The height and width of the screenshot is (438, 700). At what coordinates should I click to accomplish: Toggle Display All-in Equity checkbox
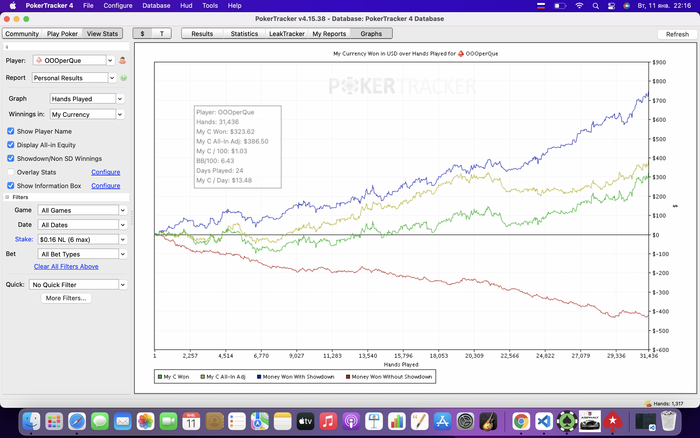pos(11,145)
